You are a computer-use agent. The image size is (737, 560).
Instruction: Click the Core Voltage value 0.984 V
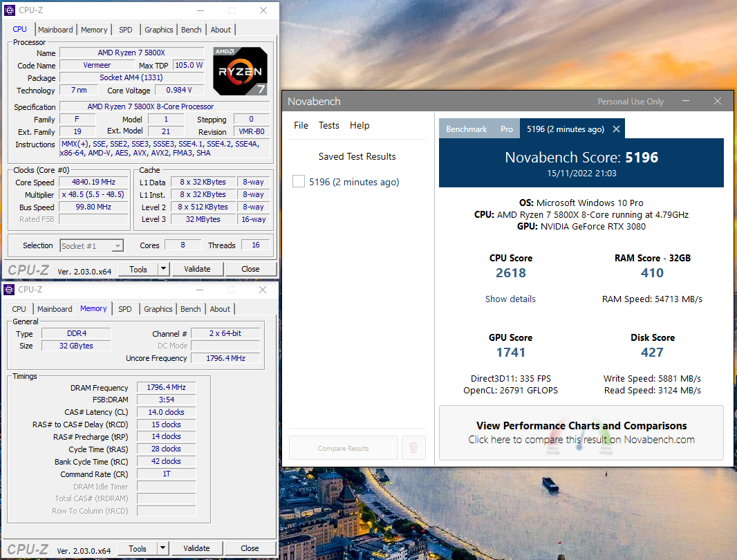click(x=179, y=90)
